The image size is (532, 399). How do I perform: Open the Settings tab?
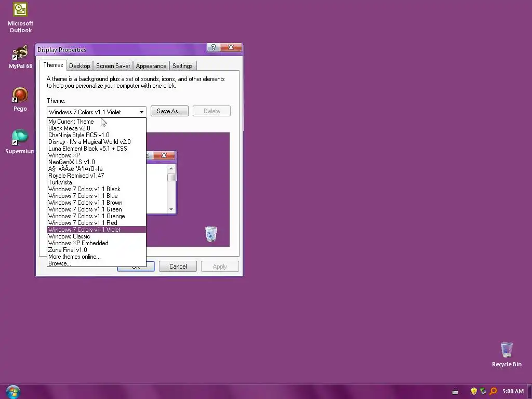point(182,66)
